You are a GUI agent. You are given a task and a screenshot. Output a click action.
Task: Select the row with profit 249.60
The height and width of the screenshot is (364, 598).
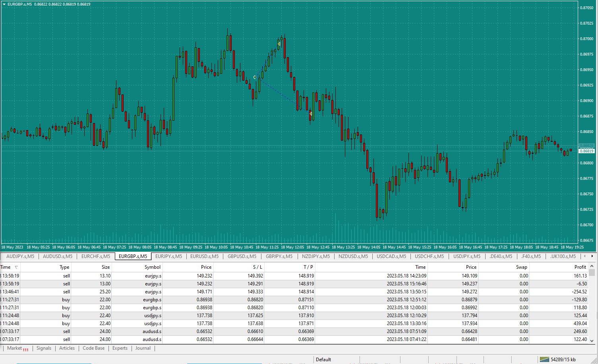pos(294,331)
